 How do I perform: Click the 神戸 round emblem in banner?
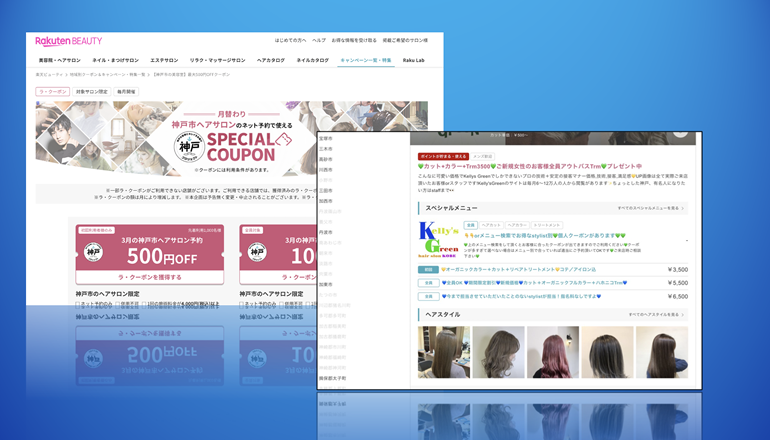click(x=189, y=146)
